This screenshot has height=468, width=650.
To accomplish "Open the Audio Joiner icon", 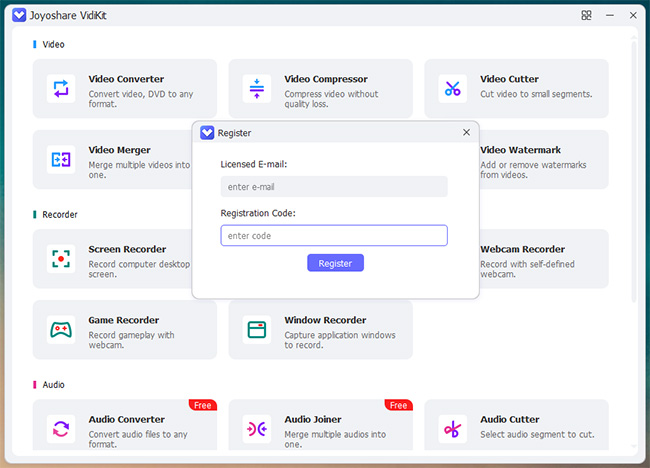I will 257,429.
